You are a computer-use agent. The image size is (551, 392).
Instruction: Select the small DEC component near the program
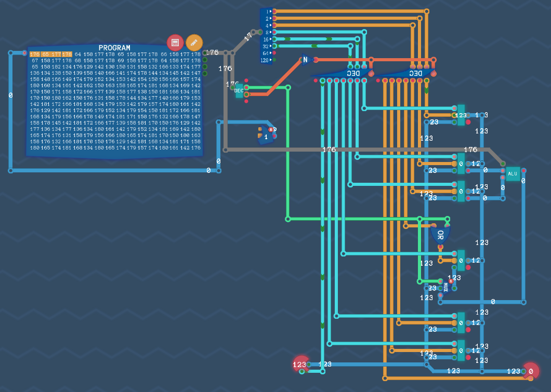tap(239, 90)
